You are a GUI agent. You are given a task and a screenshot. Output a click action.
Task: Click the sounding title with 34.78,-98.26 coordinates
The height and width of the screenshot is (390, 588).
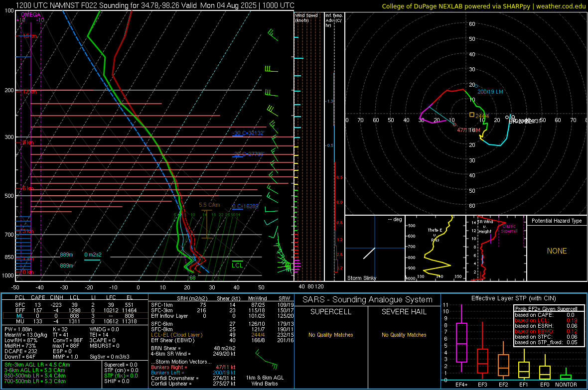tap(155, 5)
